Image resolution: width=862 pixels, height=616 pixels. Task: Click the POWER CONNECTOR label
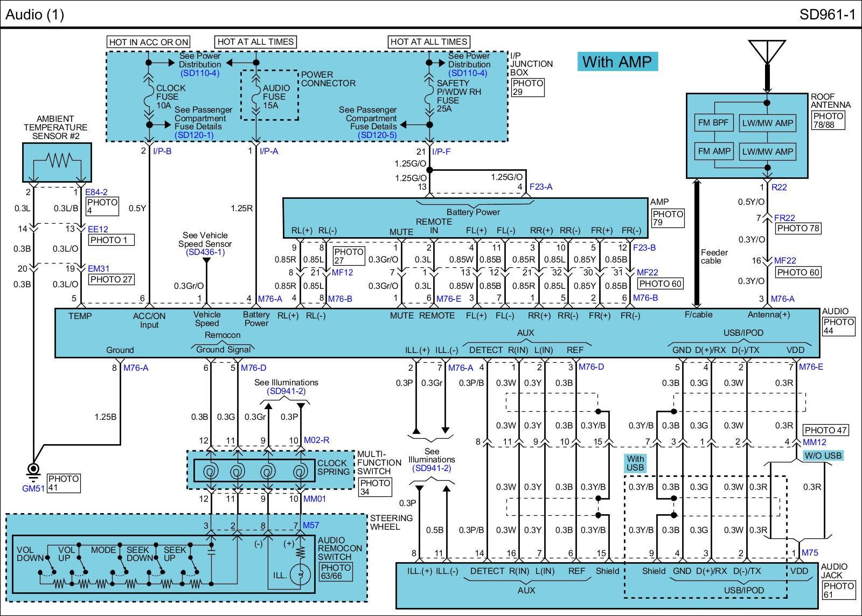tap(328, 79)
